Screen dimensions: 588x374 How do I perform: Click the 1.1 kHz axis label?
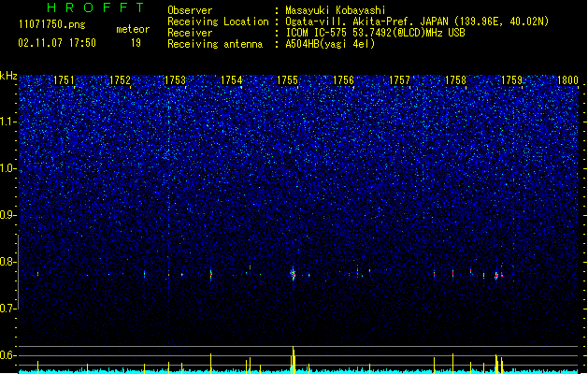tap(8, 122)
